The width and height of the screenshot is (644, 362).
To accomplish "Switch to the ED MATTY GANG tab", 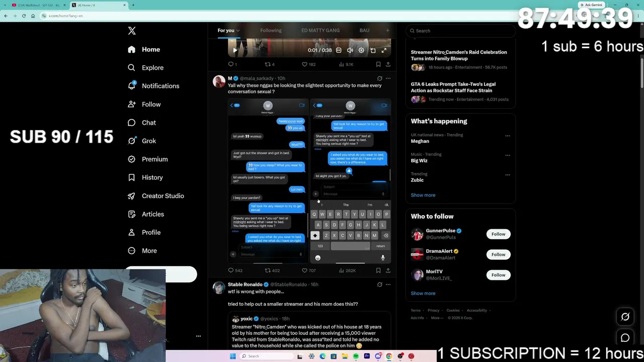I will (x=320, y=31).
